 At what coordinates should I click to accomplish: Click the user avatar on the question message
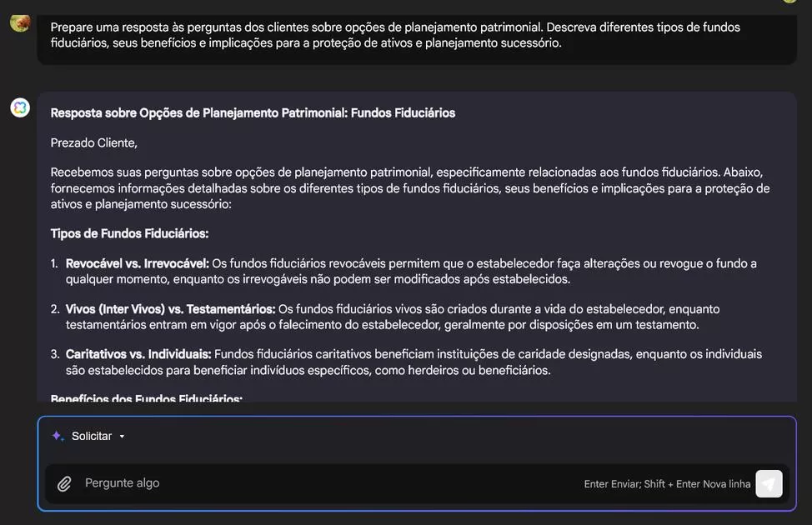18,22
